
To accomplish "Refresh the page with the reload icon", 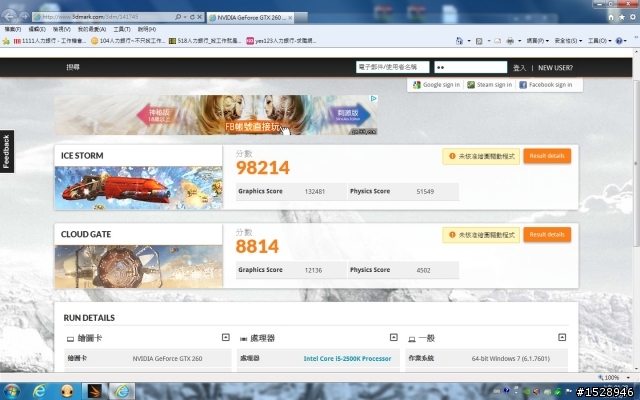I will [192, 17].
